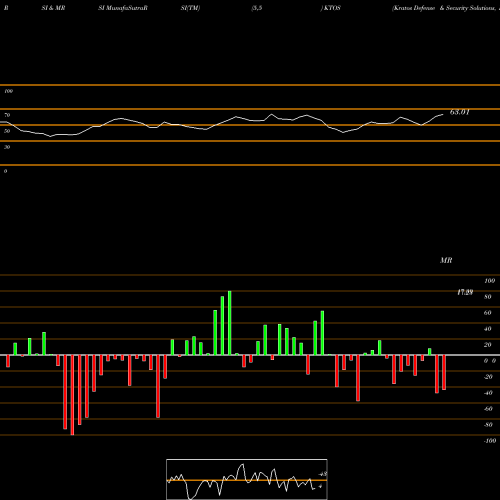
Task: Click the MR axis label -100
Action: point(490,441)
